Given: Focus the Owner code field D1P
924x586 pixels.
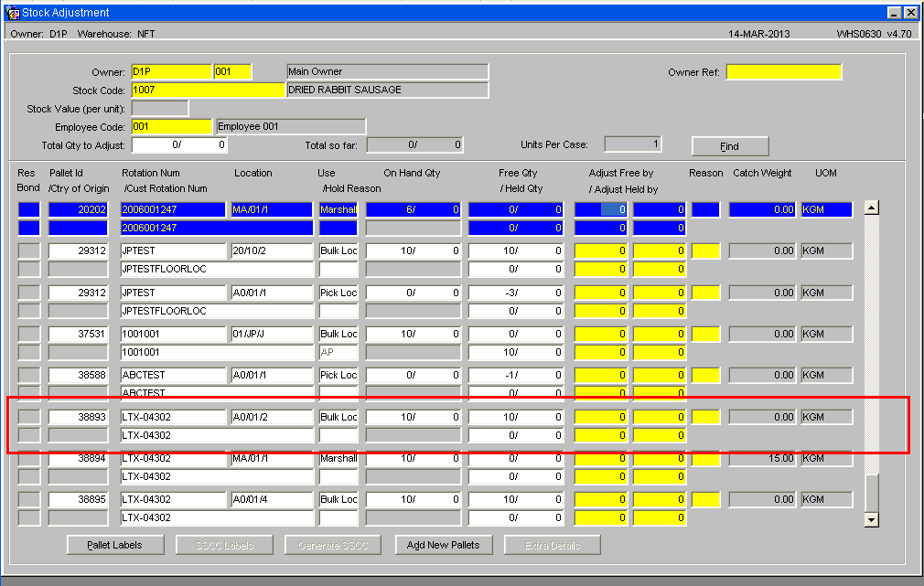Looking at the screenshot, I should (171, 72).
